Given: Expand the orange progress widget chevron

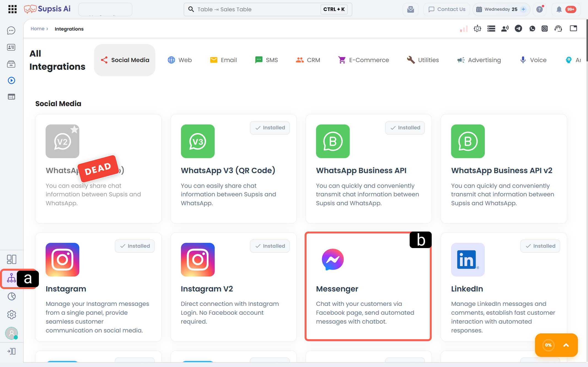Looking at the screenshot, I should [x=566, y=345].
